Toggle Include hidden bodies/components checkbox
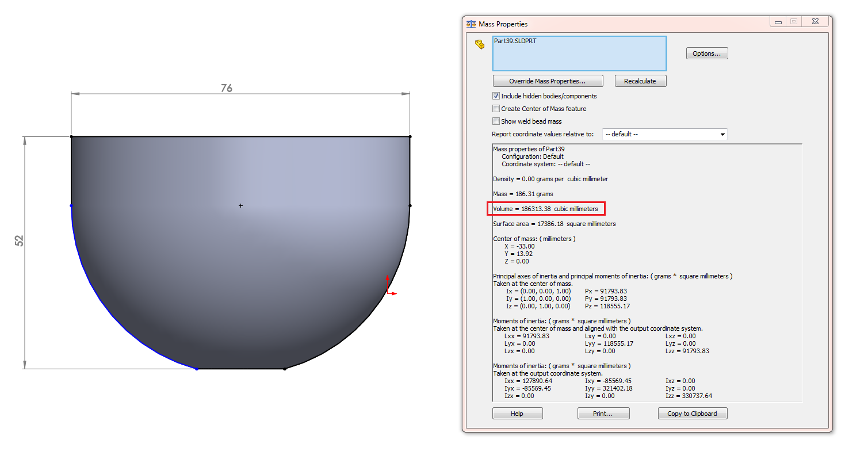868x455 pixels. coord(496,96)
